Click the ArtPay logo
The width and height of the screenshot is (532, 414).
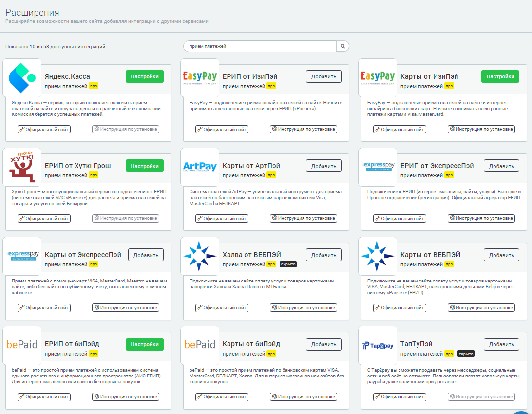click(200, 167)
